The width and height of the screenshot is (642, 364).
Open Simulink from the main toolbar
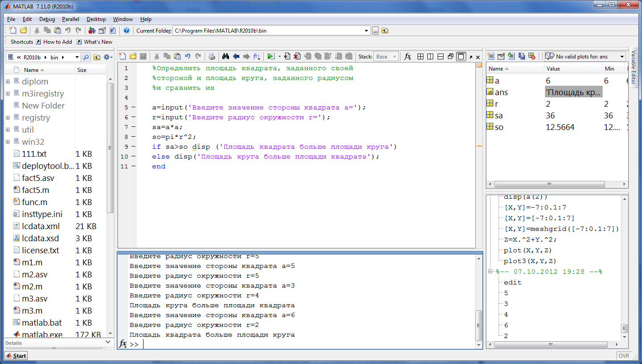pyautogui.click(x=92, y=30)
